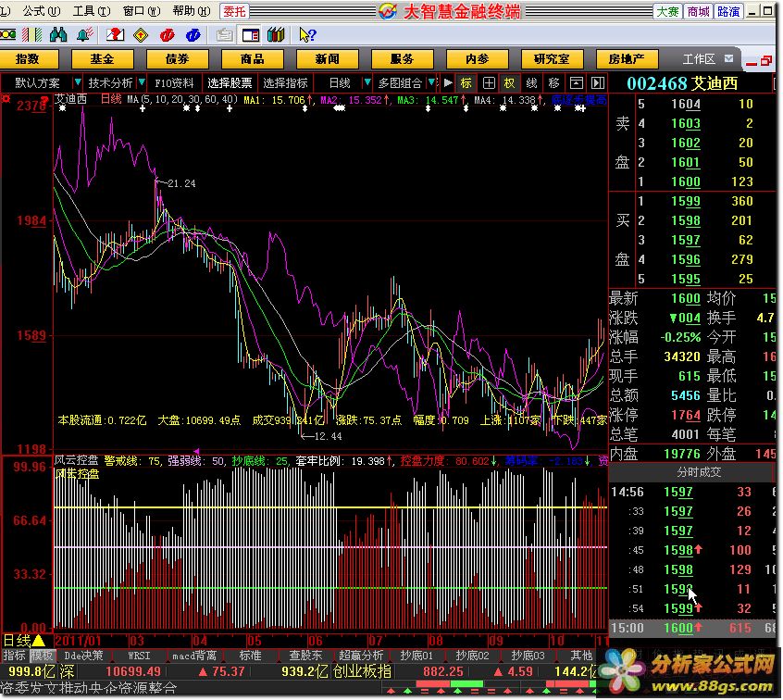Click the F10资料 button
This screenshot has height=700, width=783.
[174, 83]
